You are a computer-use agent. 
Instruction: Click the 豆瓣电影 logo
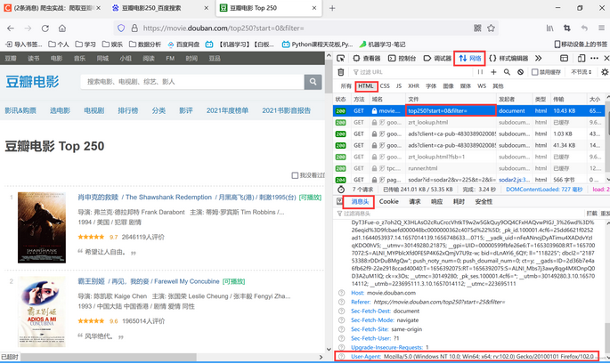pos(32,82)
